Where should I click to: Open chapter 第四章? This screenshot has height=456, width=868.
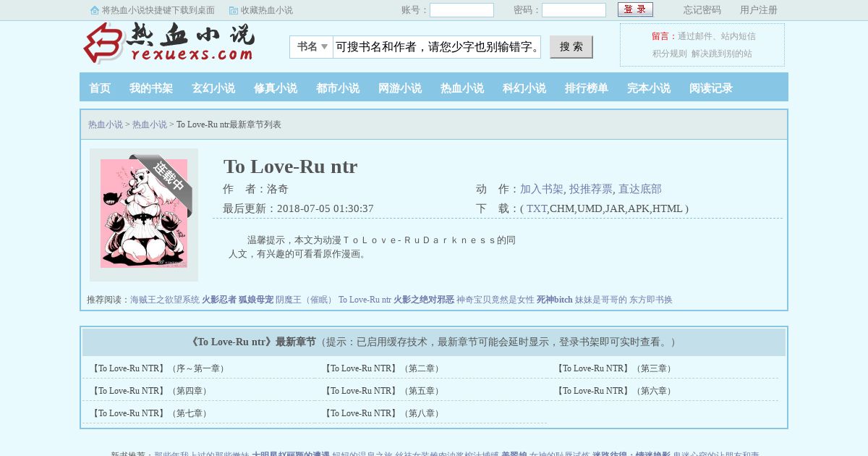(150, 391)
